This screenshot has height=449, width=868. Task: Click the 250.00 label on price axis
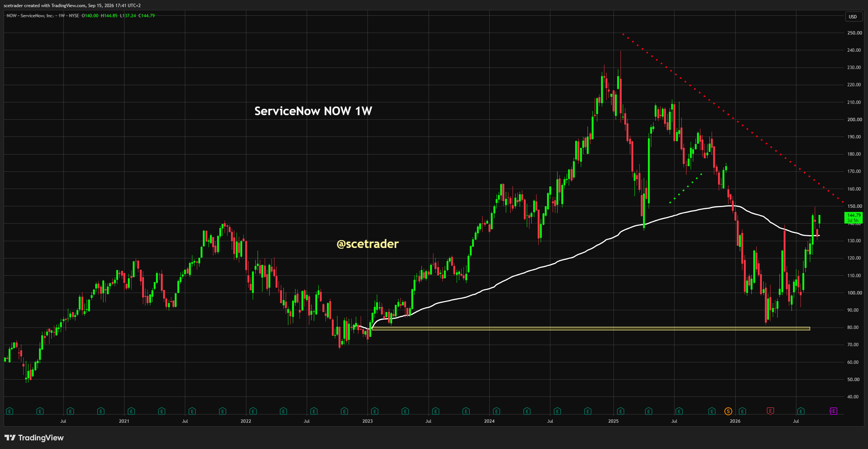pyautogui.click(x=855, y=33)
